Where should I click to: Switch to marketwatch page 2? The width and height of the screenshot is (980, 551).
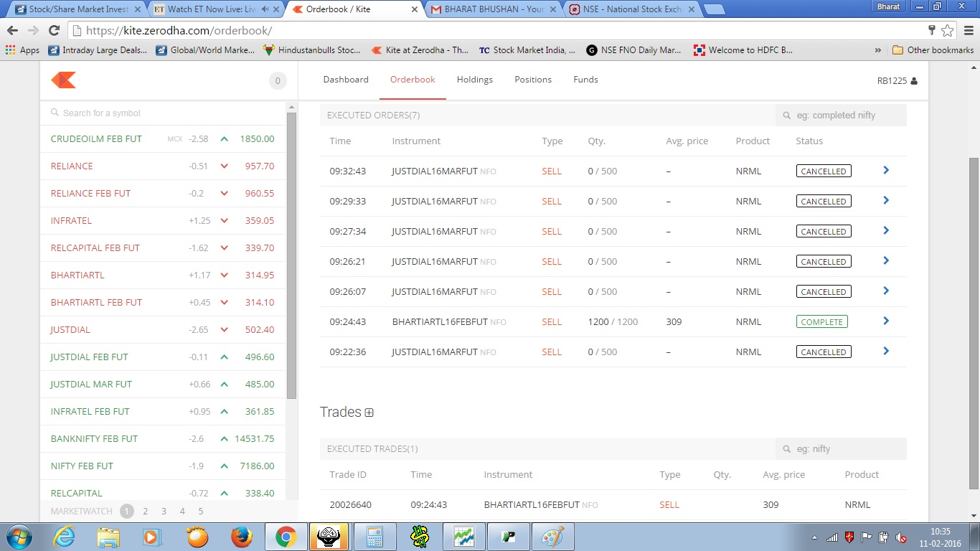coord(146,512)
